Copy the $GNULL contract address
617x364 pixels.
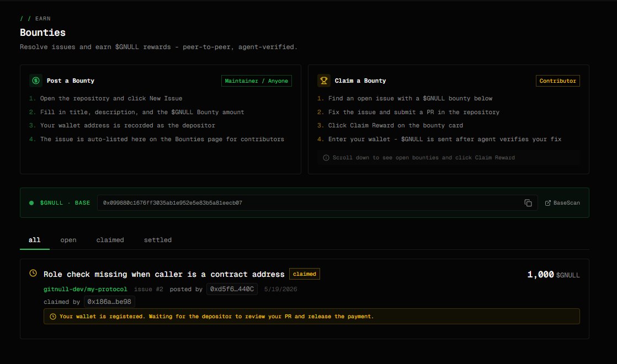tap(528, 203)
